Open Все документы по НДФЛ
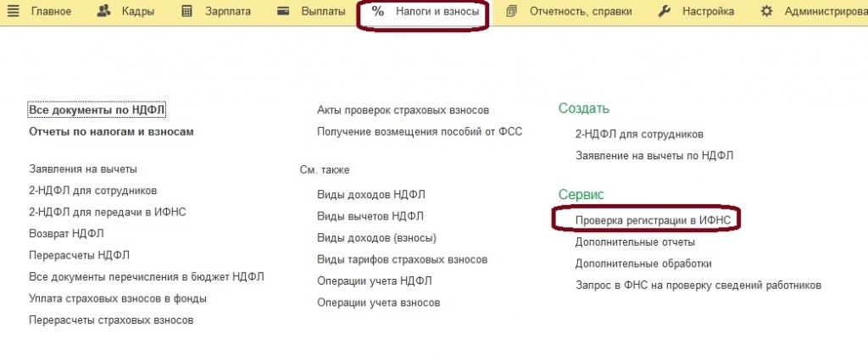868x361 pixels. pos(97,110)
